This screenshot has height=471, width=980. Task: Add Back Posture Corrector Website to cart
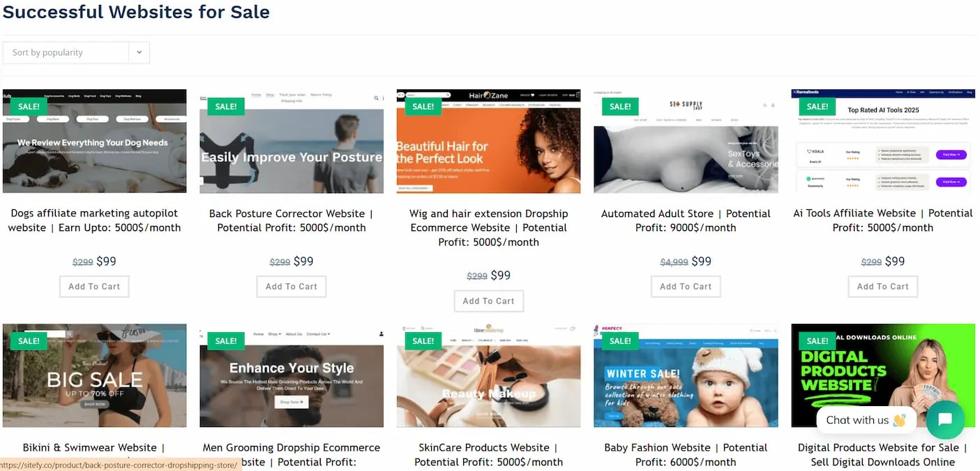[x=292, y=286]
